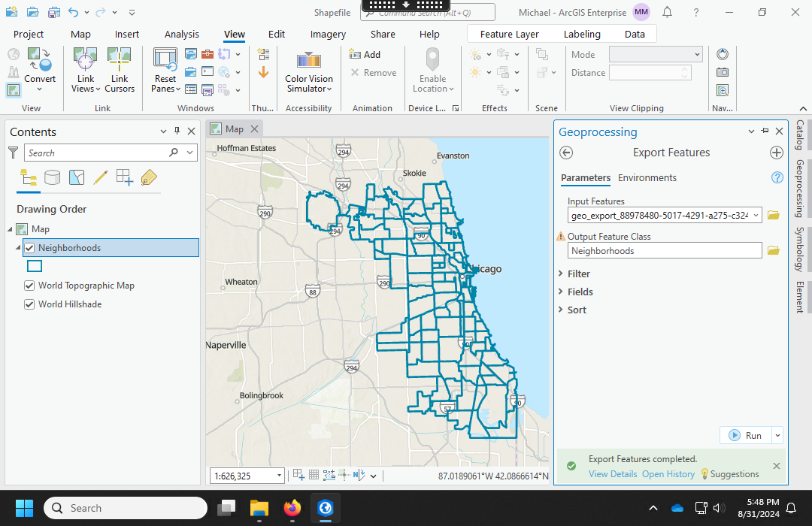The height and width of the screenshot is (526, 812).
Task: Click the Neighborhoods layer symbol swatch
Action: [x=35, y=266]
